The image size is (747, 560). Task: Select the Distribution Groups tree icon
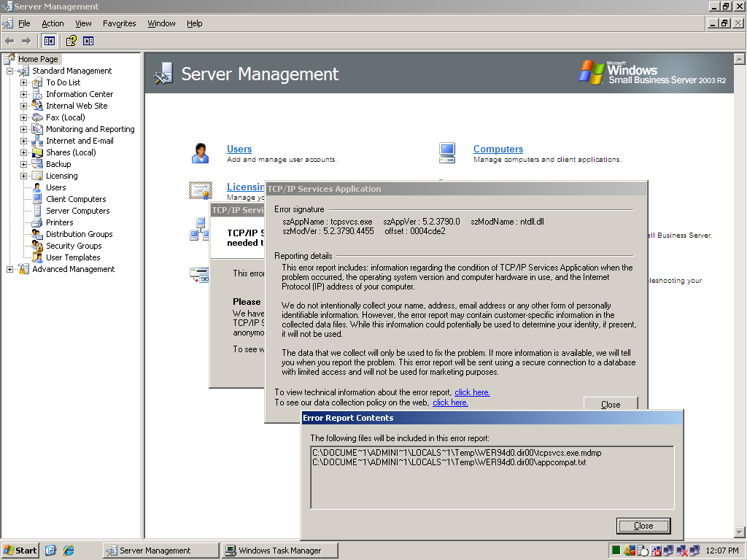[37, 234]
